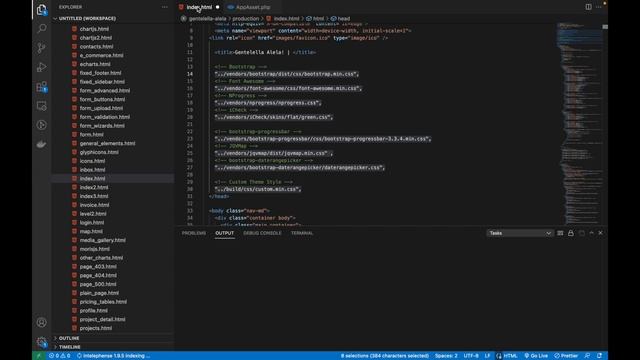The image size is (640, 360).
Task: Collapse the Untitled (Workspace) section
Action: [87, 18]
